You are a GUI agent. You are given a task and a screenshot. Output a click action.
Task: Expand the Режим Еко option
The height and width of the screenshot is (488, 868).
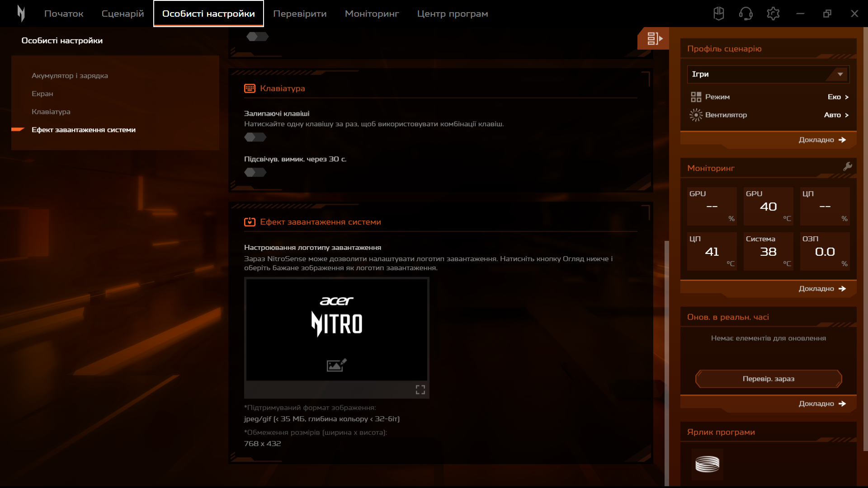click(838, 97)
